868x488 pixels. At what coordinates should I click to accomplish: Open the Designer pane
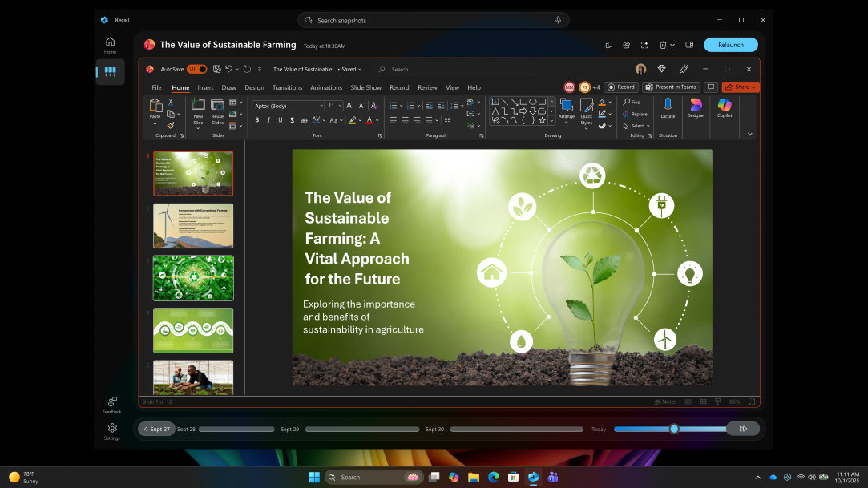click(696, 106)
